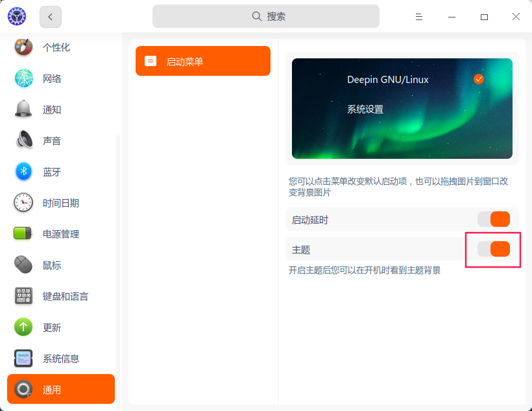Click the aurora boot background preview

click(402, 108)
